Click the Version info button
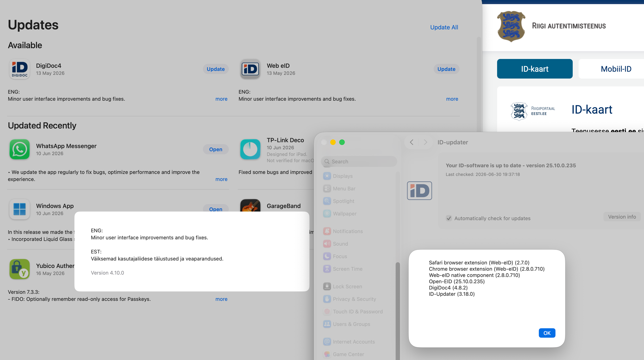 [622, 217]
